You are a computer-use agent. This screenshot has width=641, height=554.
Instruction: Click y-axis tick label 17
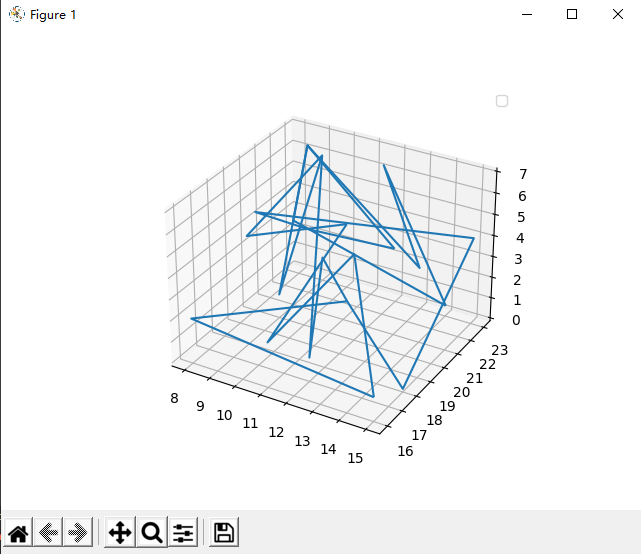(419, 435)
